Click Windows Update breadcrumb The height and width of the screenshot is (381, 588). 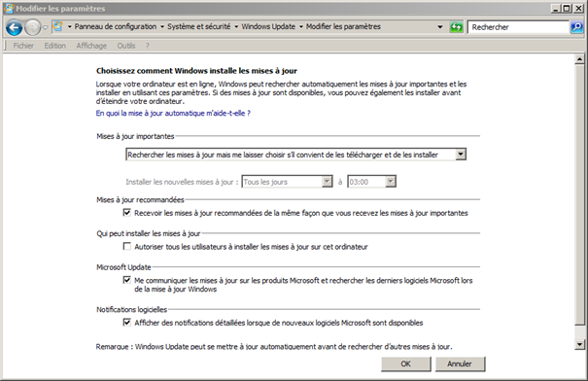268,26
